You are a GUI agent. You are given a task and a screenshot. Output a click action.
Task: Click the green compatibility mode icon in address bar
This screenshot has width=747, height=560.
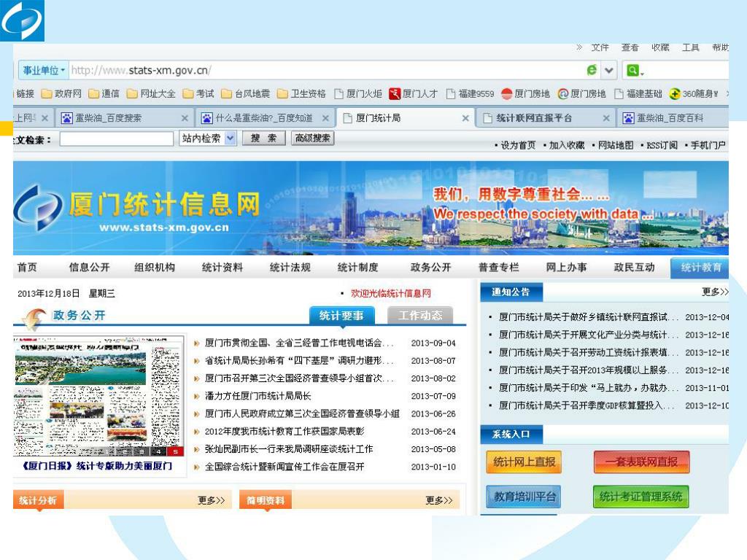click(x=592, y=71)
